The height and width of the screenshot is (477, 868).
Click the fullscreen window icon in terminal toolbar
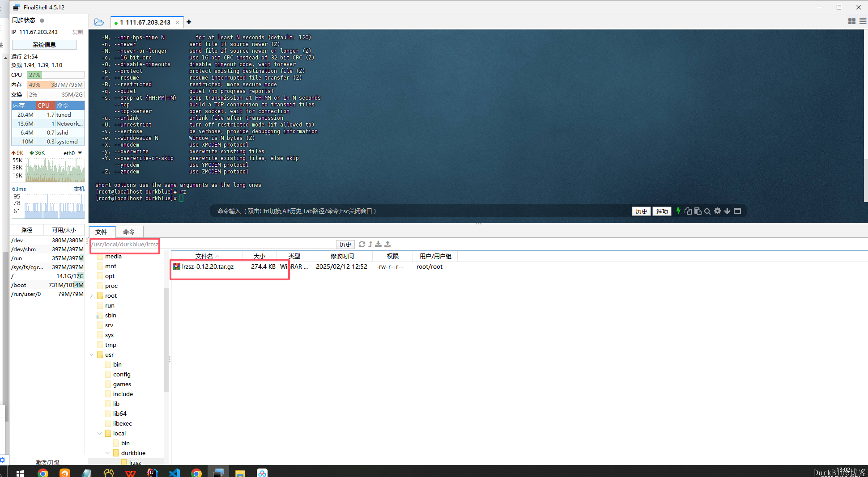(737, 211)
